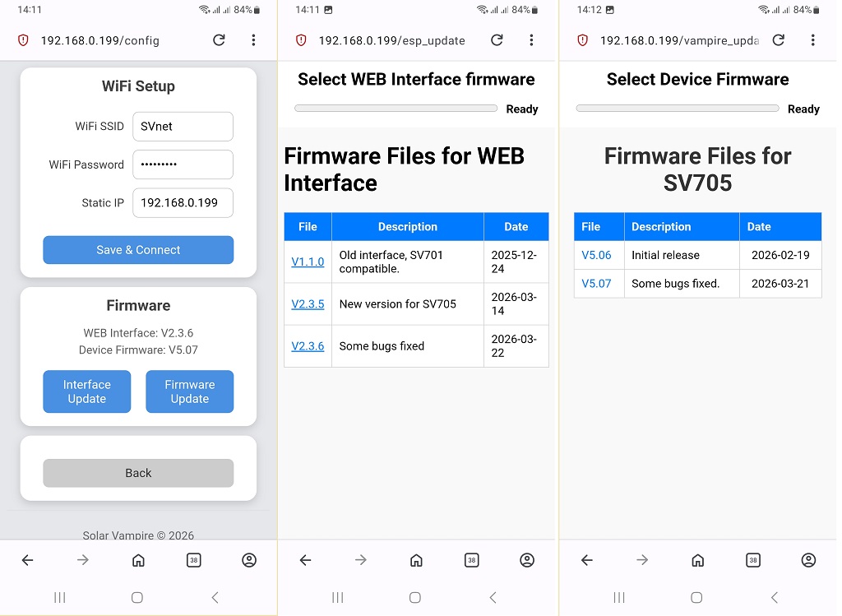The width and height of the screenshot is (842, 616).
Task: Open Interface Update page
Action: [x=87, y=391]
